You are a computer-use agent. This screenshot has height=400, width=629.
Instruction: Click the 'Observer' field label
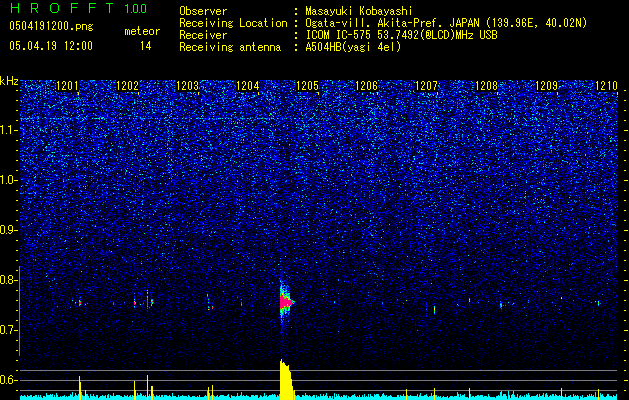click(203, 11)
